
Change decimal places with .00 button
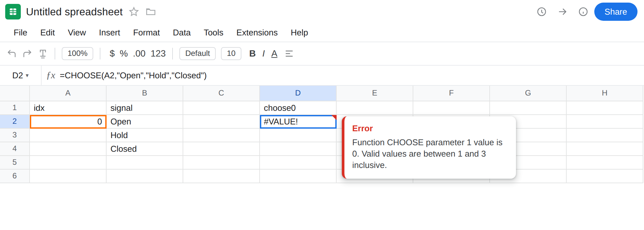(x=139, y=53)
